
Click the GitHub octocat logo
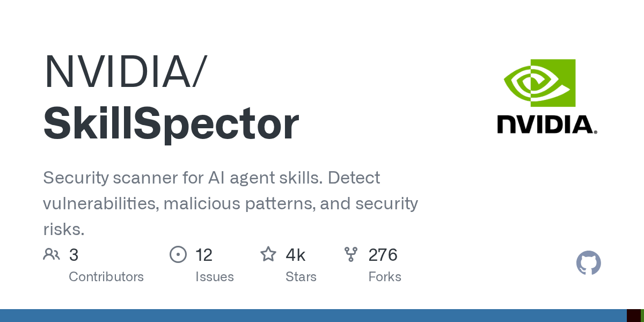click(589, 263)
